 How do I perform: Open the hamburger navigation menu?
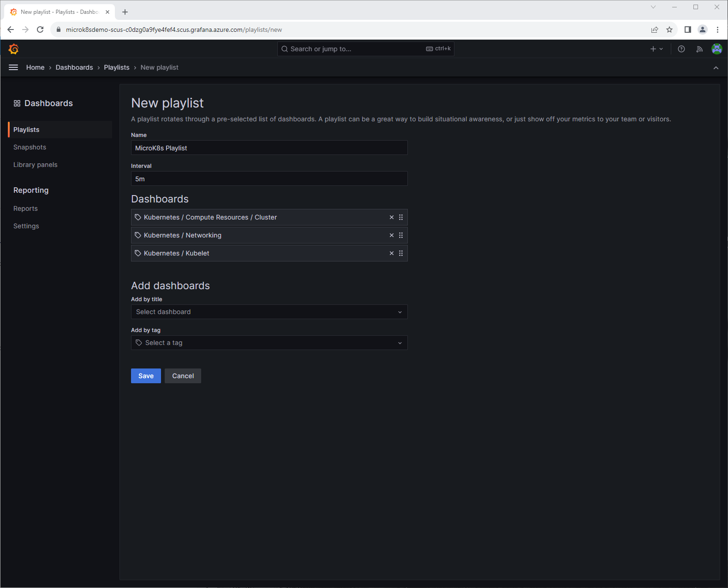(x=13, y=67)
